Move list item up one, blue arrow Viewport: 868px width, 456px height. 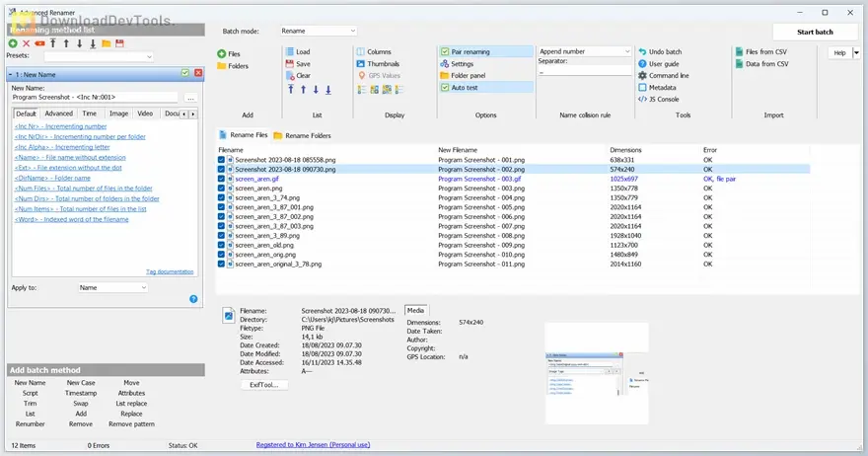[x=304, y=90]
